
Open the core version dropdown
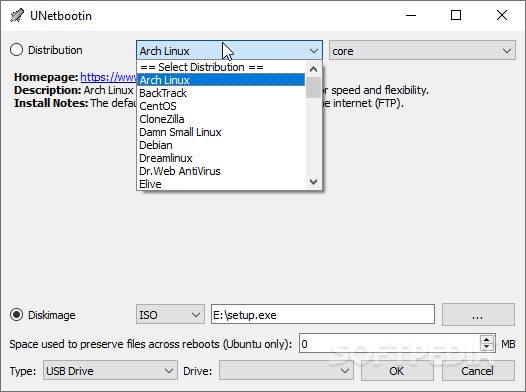tap(422, 51)
